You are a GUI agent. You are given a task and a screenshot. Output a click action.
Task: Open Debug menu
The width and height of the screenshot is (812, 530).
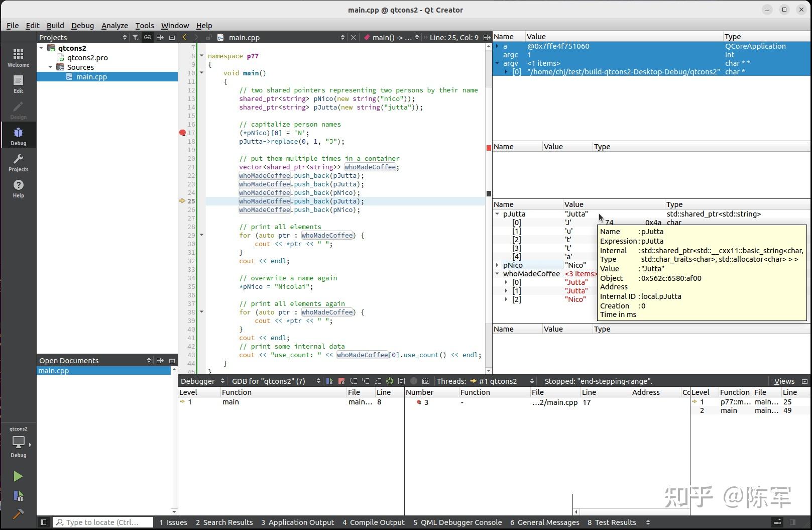(x=82, y=26)
